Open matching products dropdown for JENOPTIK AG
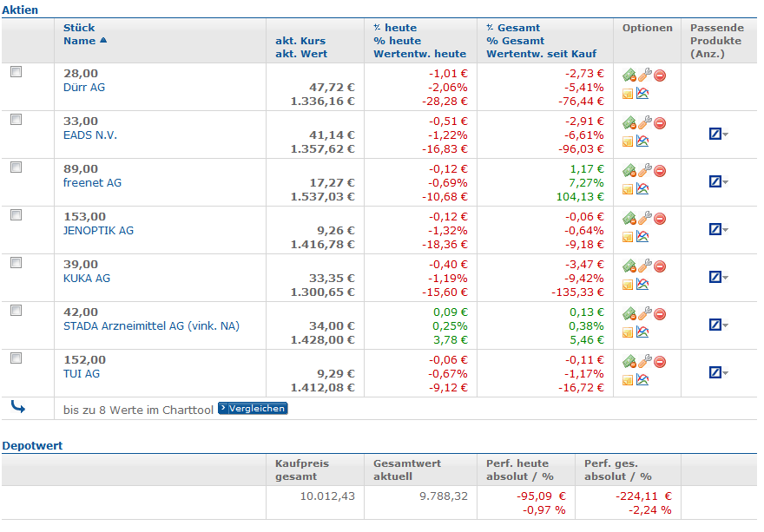Image resolution: width=764 pixels, height=532 pixels. coord(718,230)
